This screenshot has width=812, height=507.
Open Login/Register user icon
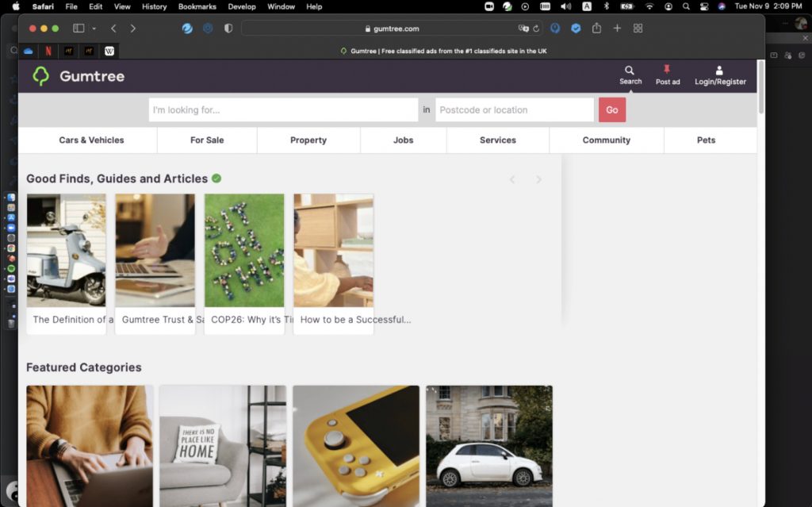719,71
